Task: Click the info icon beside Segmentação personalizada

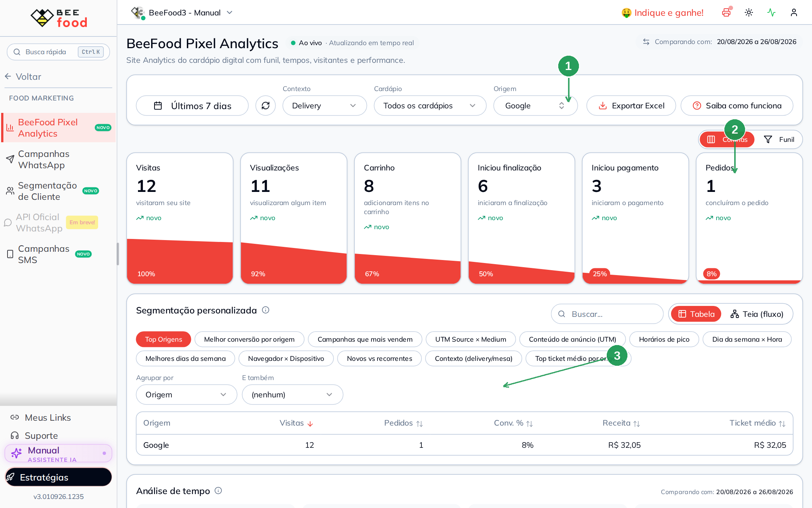Action: [x=265, y=310]
